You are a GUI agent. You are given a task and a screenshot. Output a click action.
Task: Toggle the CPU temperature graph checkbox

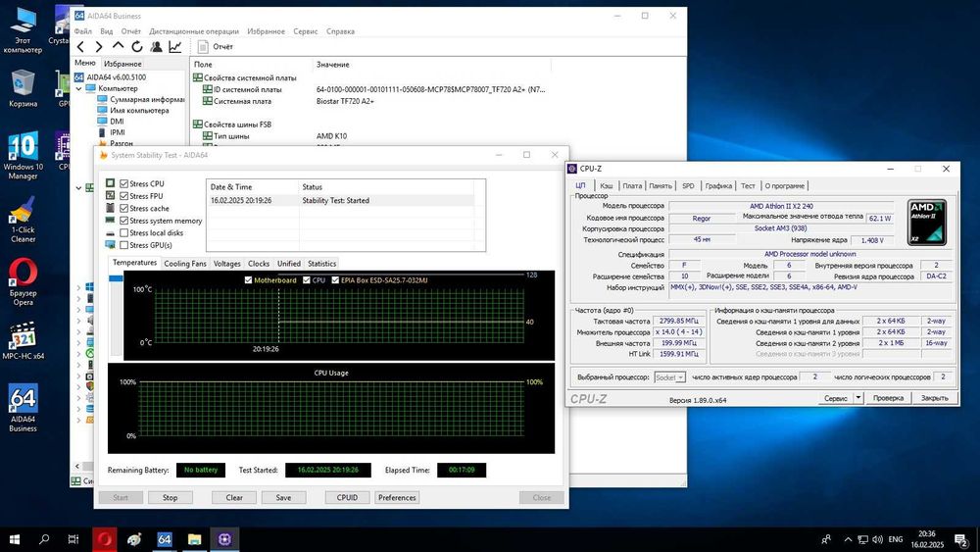coord(306,280)
